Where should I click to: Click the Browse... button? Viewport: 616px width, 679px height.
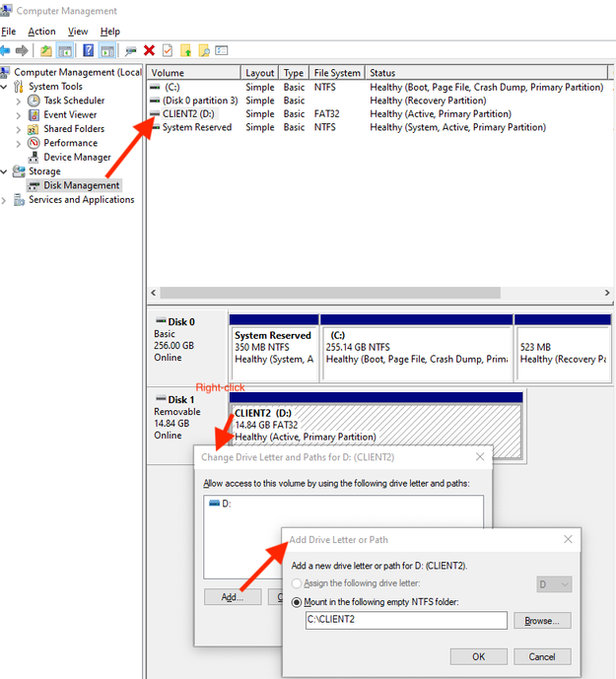pos(542,621)
